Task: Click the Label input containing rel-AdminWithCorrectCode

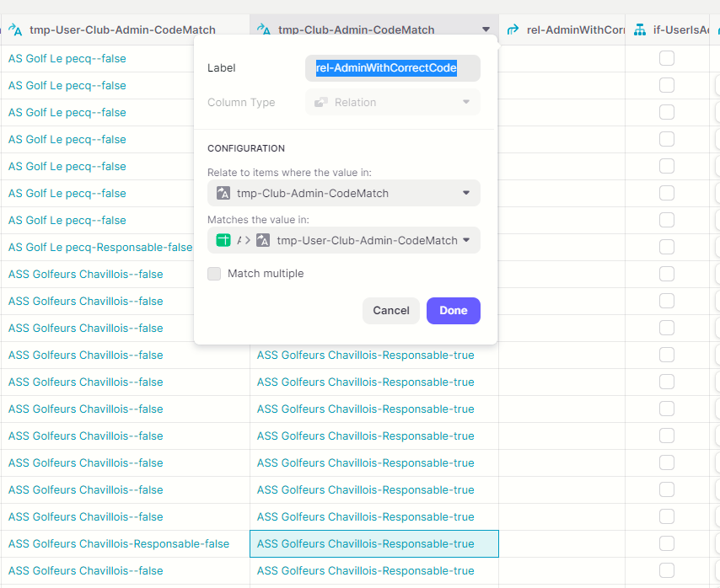Action: (393, 68)
